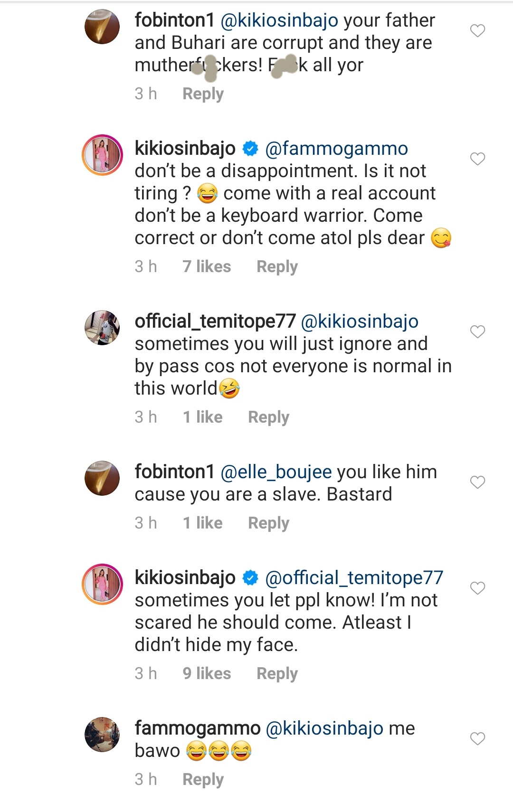This screenshot has height=812, width=513.
Task: Open official_temitope77's avatar
Action: tap(102, 328)
